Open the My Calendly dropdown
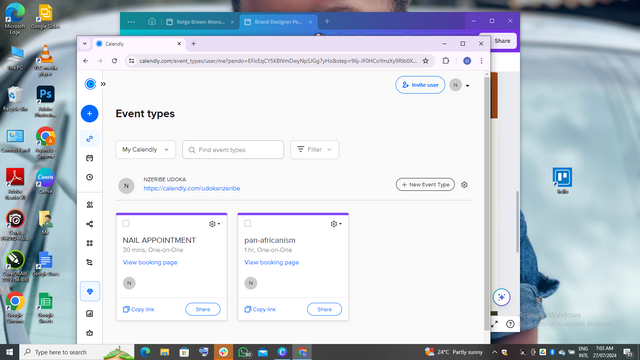The height and width of the screenshot is (360, 640). 146,150
